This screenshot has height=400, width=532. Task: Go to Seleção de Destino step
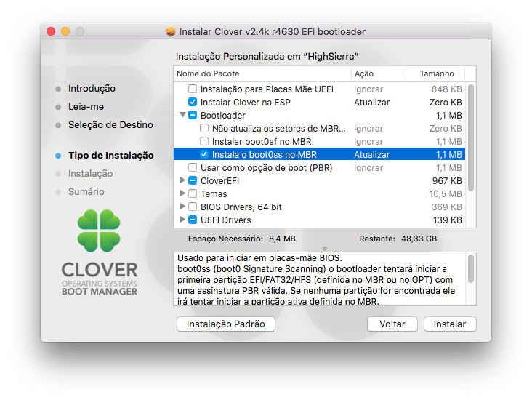[x=110, y=125]
